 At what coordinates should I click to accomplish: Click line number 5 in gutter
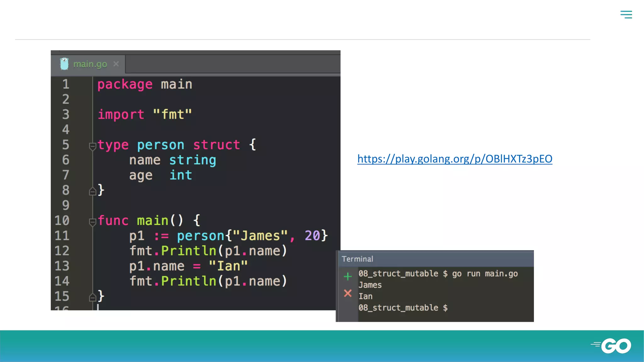click(65, 145)
